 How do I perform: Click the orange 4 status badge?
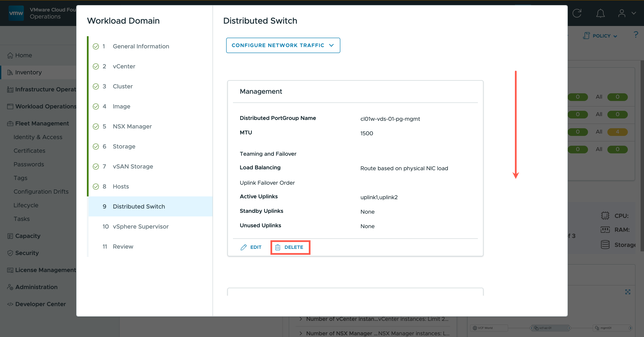(617, 132)
